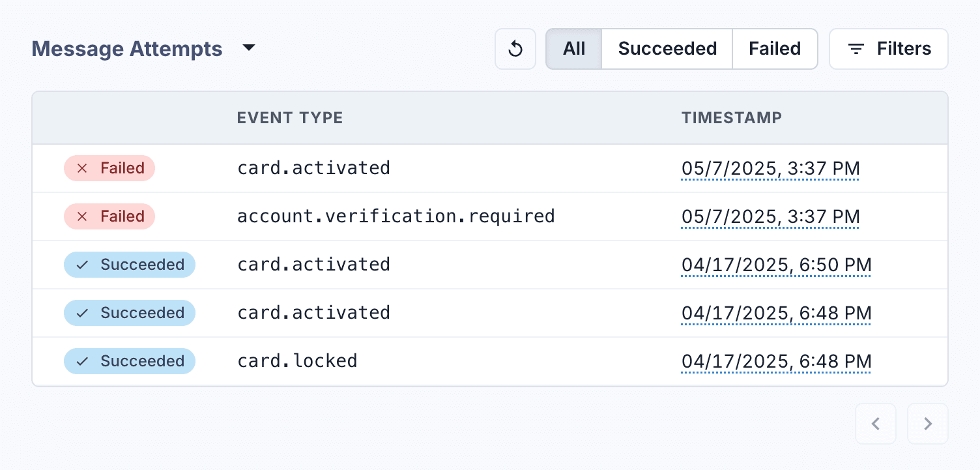The height and width of the screenshot is (470, 980).
Task: Select the All attempts tab
Action: pos(574,48)
